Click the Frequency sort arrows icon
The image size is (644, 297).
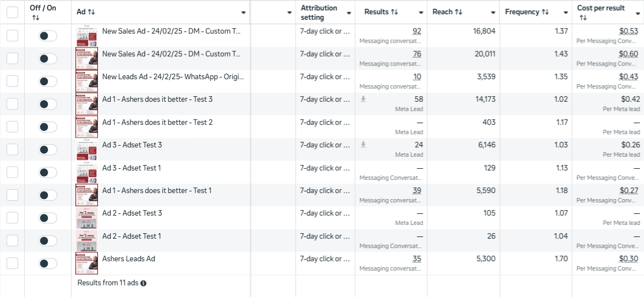545,12
